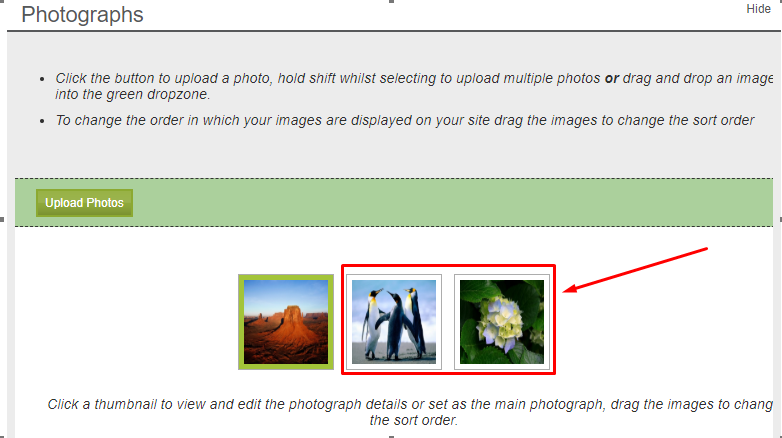Click the left middle selection handle
The height and width of the screenshot is (438, 782).
click(2, 219)
